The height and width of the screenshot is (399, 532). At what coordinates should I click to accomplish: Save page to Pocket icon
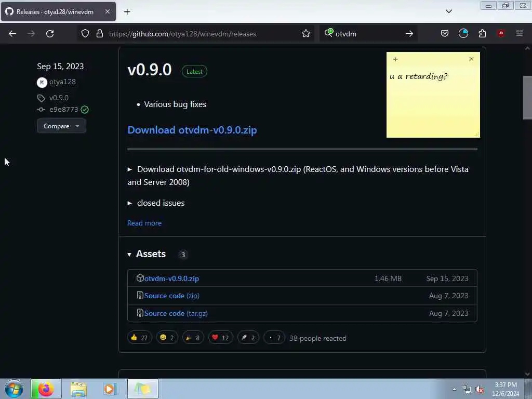click(x=445, y=33)
